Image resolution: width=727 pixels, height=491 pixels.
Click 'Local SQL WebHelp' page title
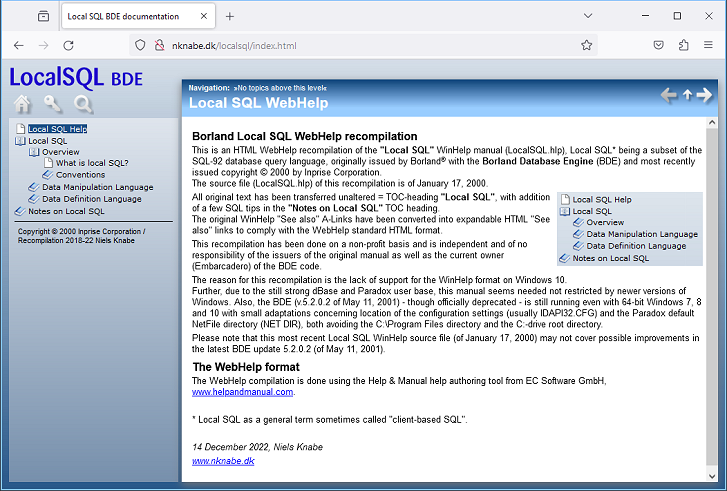258,103
